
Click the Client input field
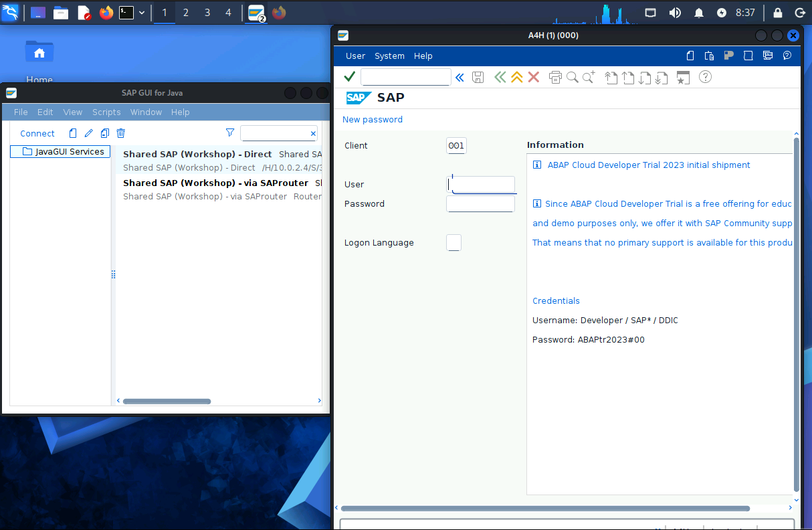click(x=456, y=146)
